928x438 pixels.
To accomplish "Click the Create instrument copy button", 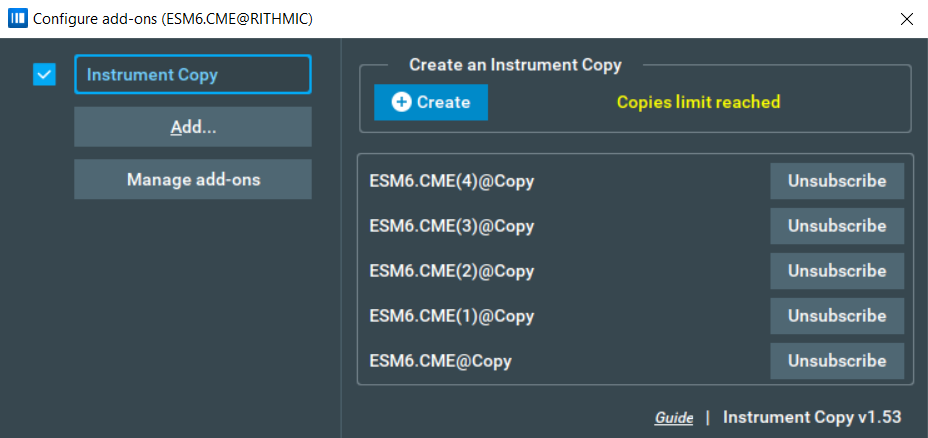I will point(431,102).
